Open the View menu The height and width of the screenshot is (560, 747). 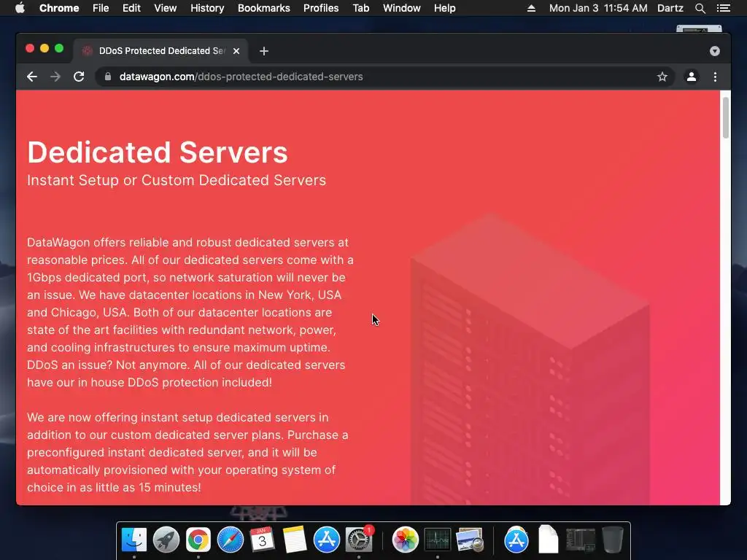point(166,8)
